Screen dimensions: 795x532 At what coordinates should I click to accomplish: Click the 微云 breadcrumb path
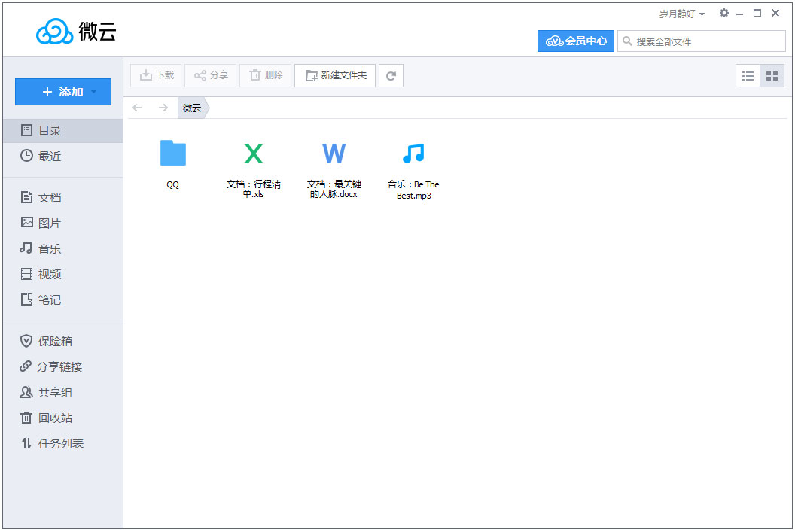(x=193, y=108)
